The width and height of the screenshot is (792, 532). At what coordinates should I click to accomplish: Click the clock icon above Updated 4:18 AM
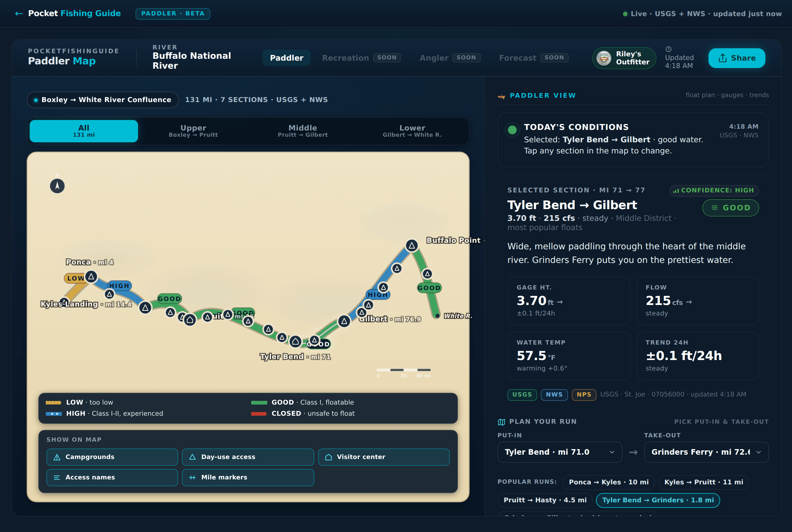pos(669,49)
